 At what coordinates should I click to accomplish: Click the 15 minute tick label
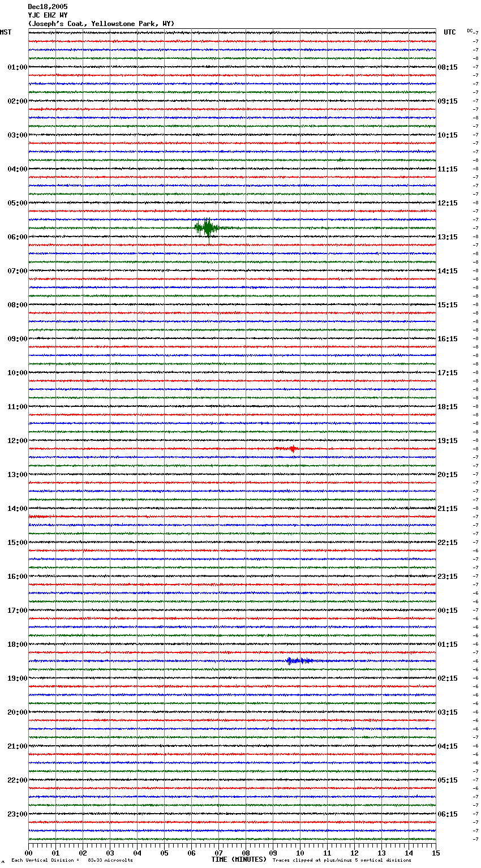(x=436, y=853)
